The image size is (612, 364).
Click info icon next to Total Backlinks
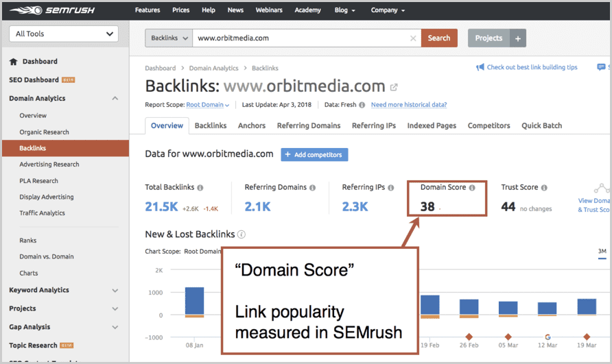point(200,188)
